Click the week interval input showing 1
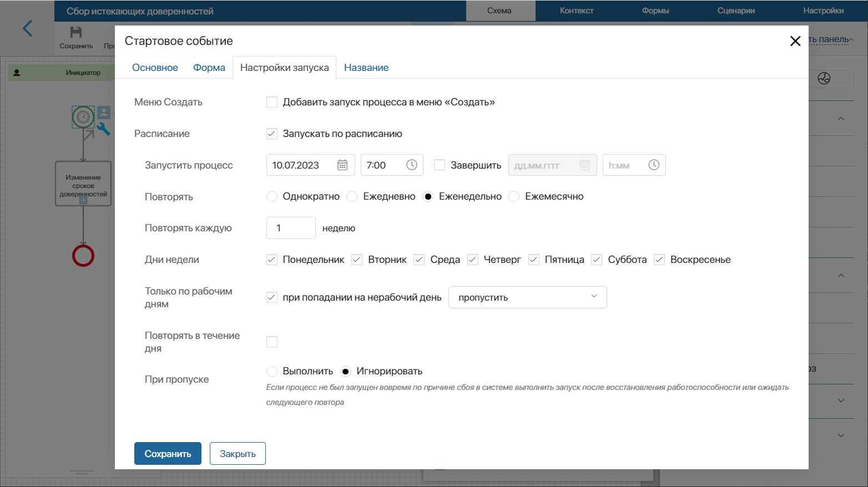Image resolution: width=868 pixels, height=487 pixels. tap(291, 227)
